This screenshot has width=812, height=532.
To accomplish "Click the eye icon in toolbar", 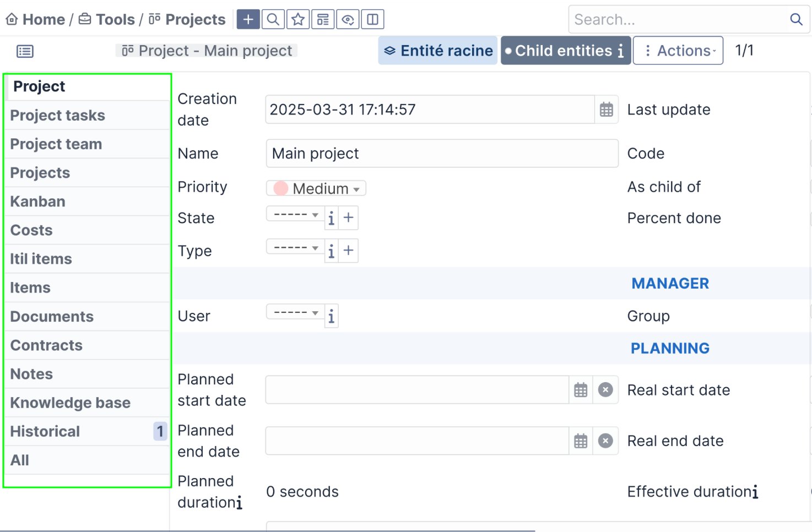I will 348,20.
